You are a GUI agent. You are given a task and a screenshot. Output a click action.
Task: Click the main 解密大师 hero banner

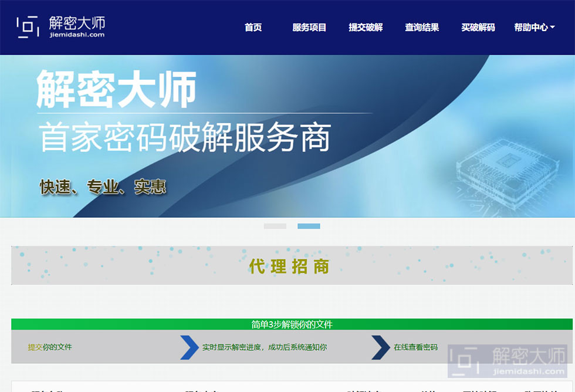coord(287,136)
